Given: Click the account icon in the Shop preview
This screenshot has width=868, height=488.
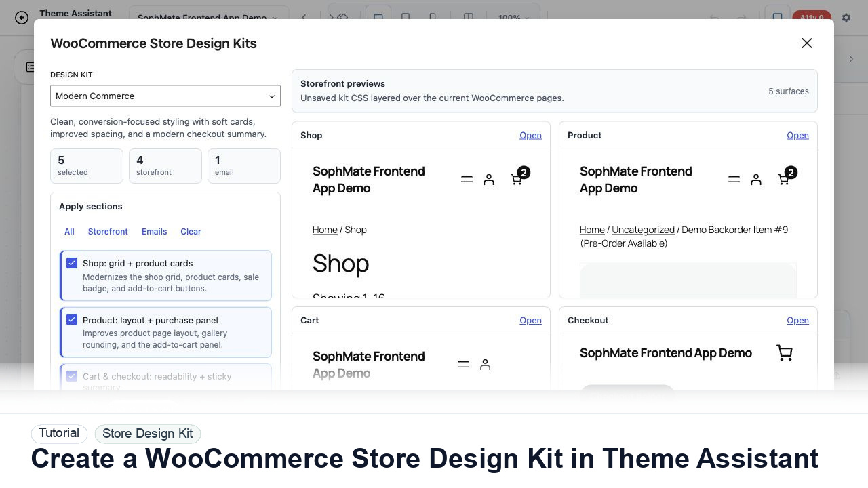Looking at the screenshot, I should [x=489, y=180].
